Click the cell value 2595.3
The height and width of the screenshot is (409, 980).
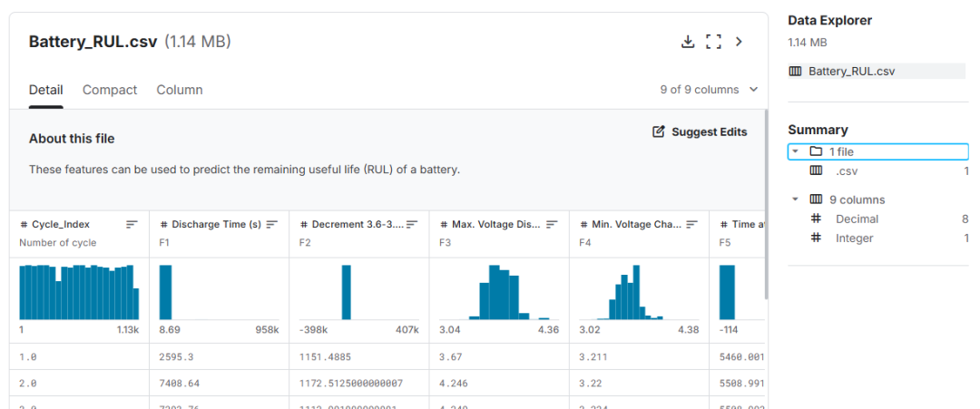tap(176, 357)
